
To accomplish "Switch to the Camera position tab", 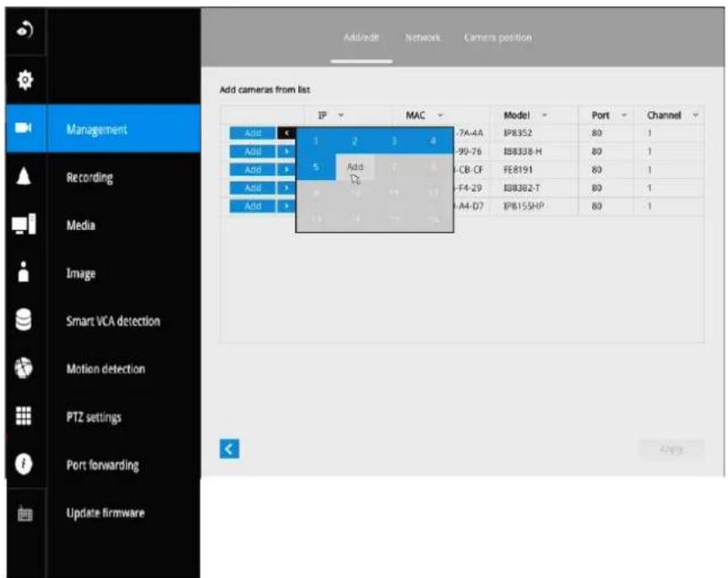I will [497, 38].
